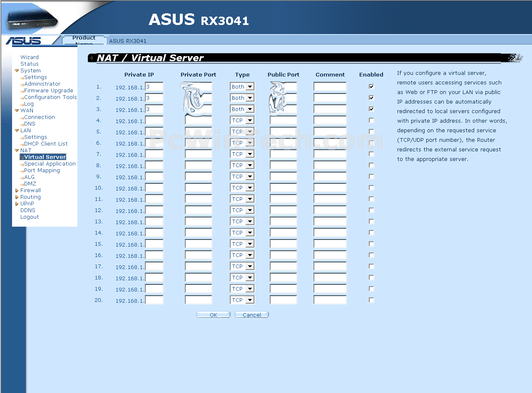532x393 pixels.
Task: Click Private Port field for rule 4
Action: (x=199, y=120)
